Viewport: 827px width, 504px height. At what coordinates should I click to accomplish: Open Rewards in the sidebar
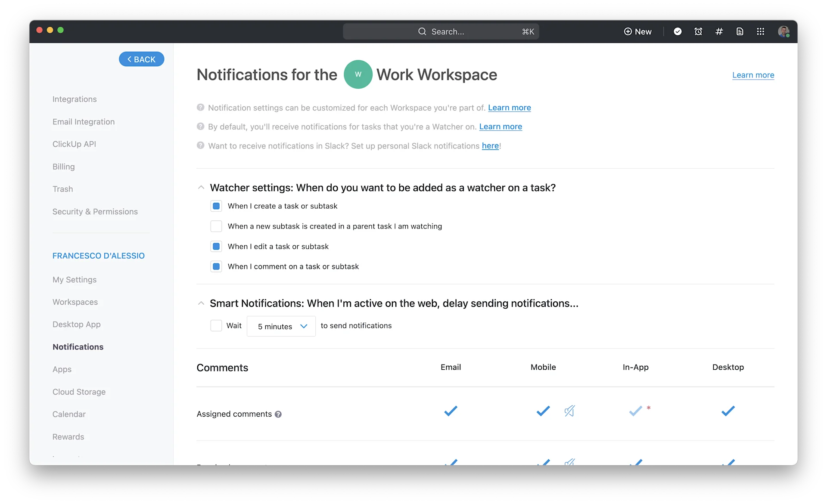coord(68,437)
